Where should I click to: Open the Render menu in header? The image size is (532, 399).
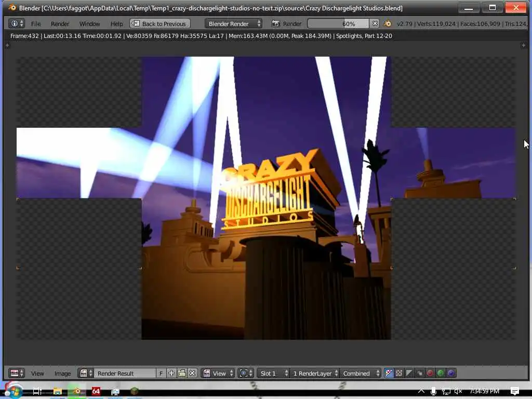tap(60, 24)
